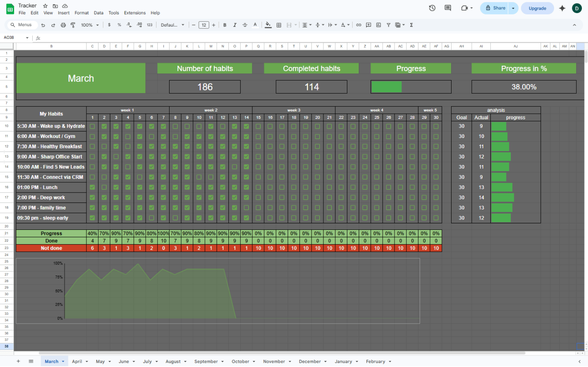
Task: Apply bold formatting
Action: coord(225,25)
